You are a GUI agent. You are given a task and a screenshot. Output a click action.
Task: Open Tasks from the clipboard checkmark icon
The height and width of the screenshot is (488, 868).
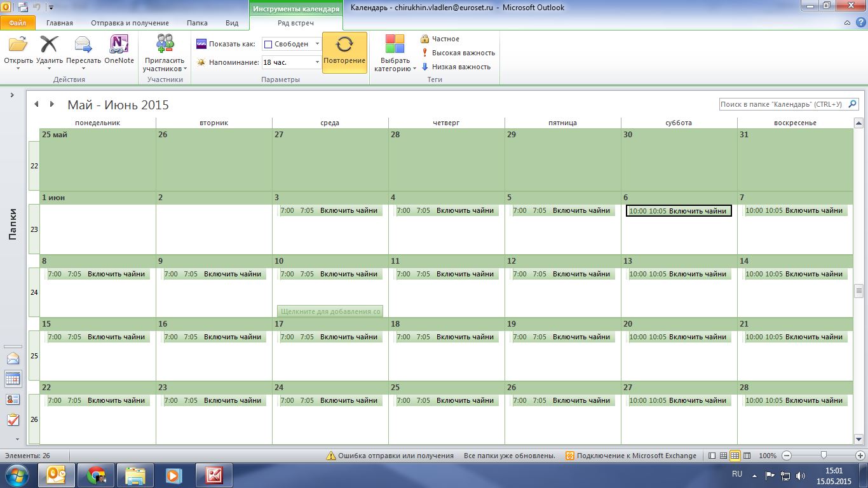[13, 420]
